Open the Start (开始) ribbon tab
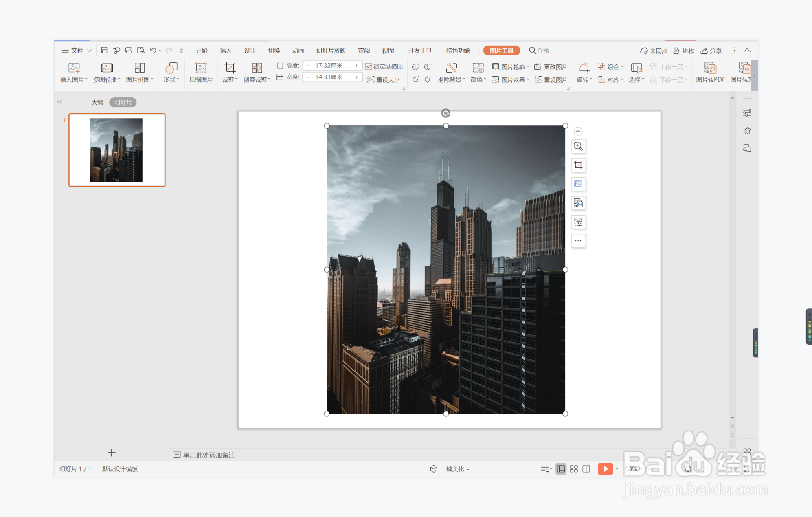This screenshot has height=517, width=812. coord(202,51)
